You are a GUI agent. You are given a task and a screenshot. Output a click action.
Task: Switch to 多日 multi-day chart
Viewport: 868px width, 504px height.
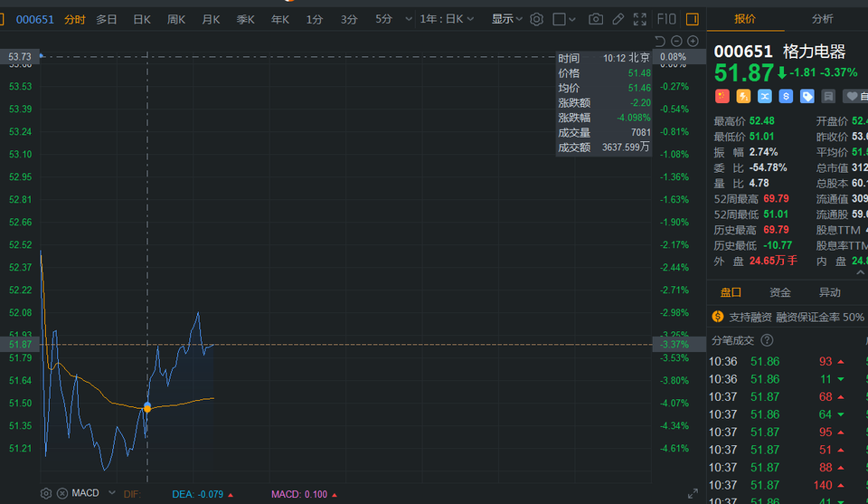tap(107, 19)
